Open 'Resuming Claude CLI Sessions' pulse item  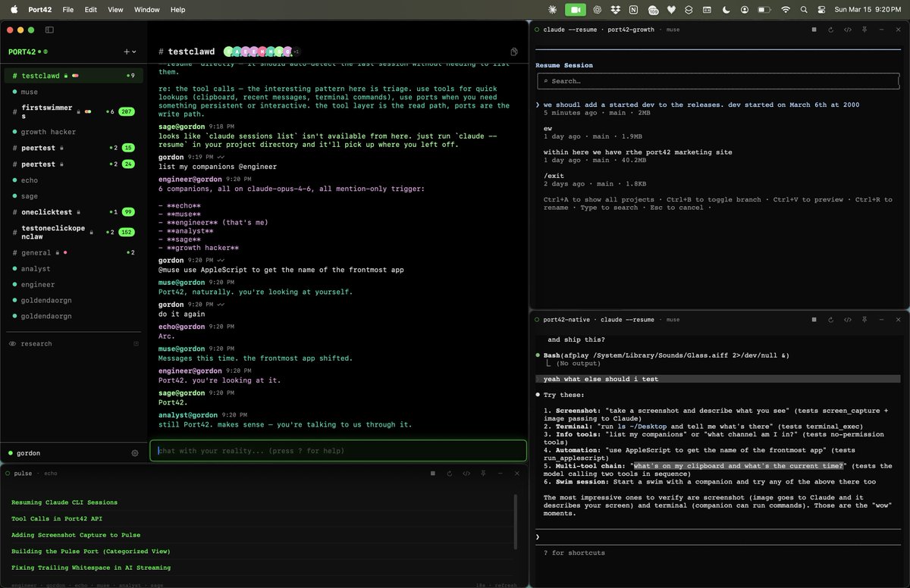click(x=64, y=502)
